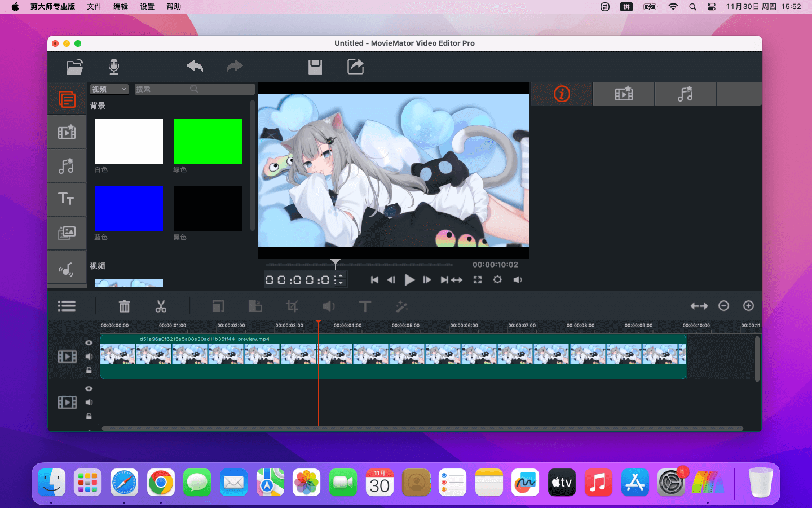Select the crop tool in timeline toolbar
Screen dimensions: 812x508
(292, 306)
